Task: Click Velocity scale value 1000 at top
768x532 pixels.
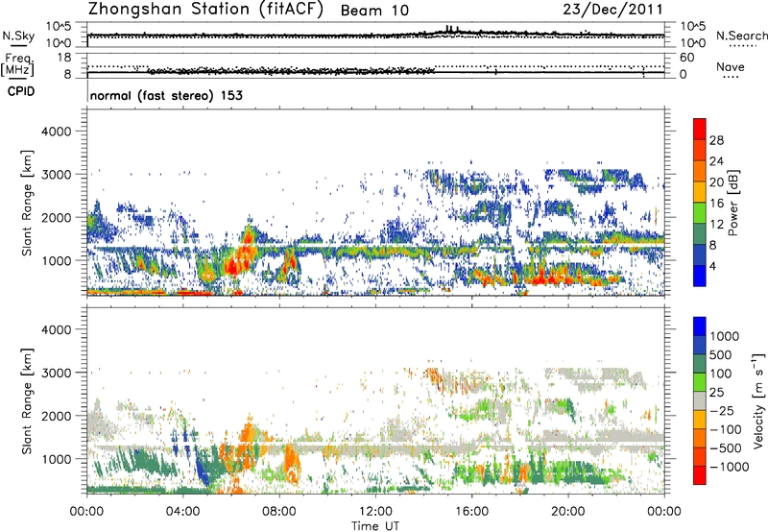Action: tap(724, 336)
